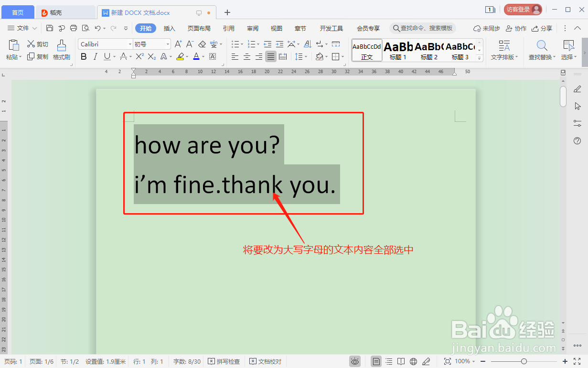Toggle underline formatting
Viewport: 588px width, 368px height.
107,56
